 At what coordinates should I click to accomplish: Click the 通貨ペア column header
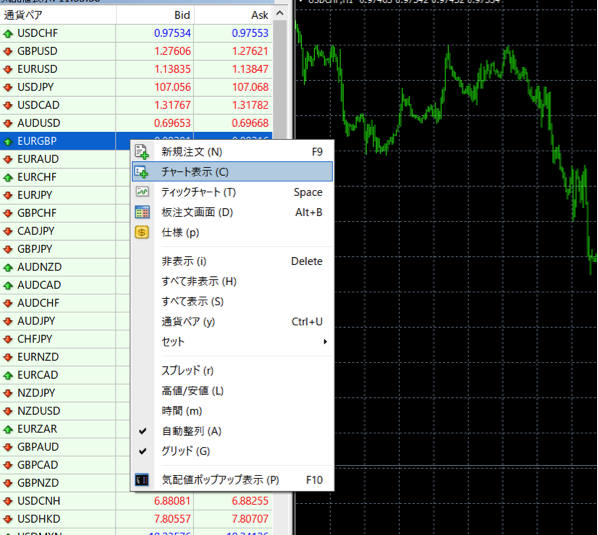pos(58,15)
